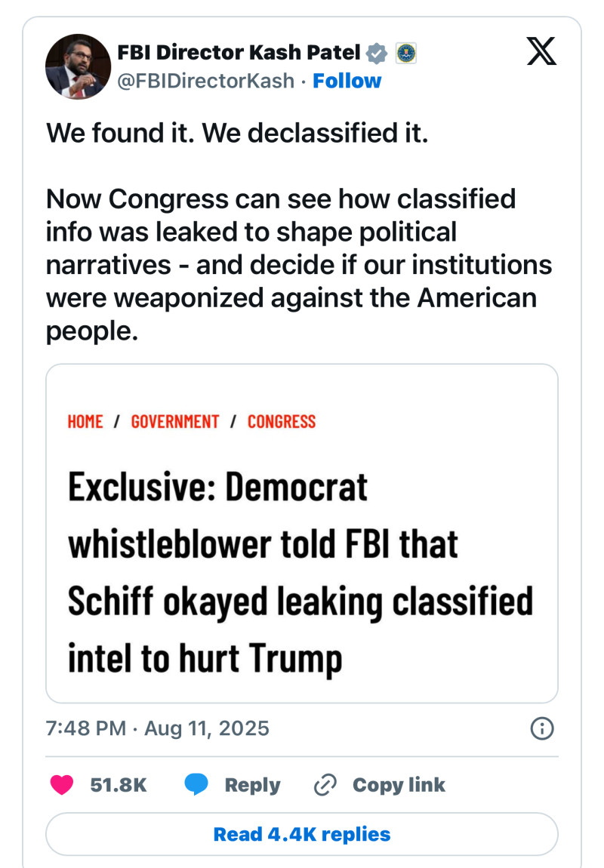Open FBI Director Kash Patel display name

tap(239, 52)
